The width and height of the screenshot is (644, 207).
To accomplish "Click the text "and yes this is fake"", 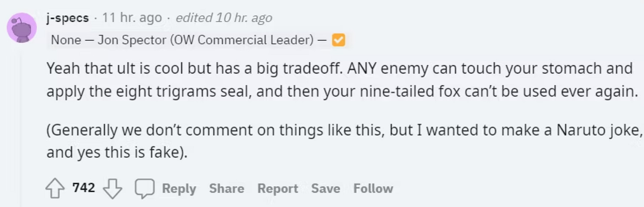I will point(114,153).
